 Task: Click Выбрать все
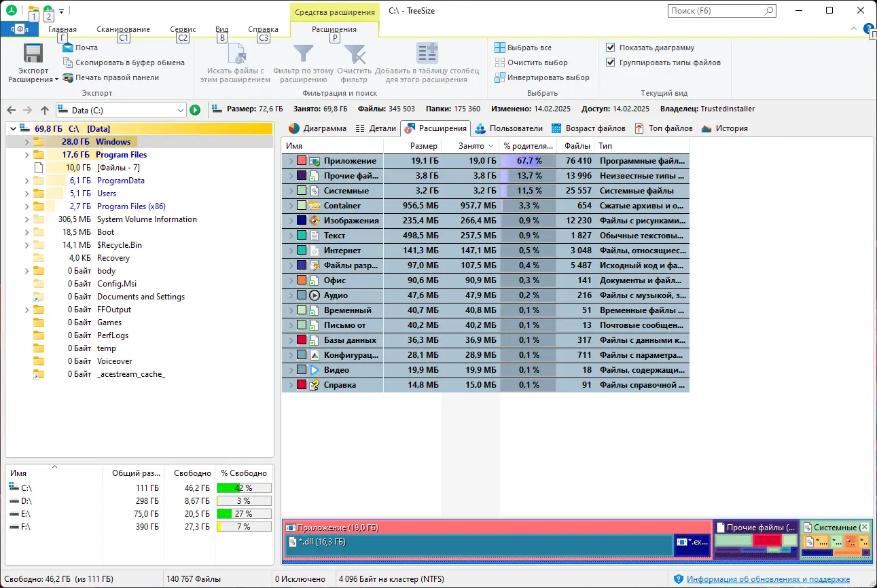535,47
